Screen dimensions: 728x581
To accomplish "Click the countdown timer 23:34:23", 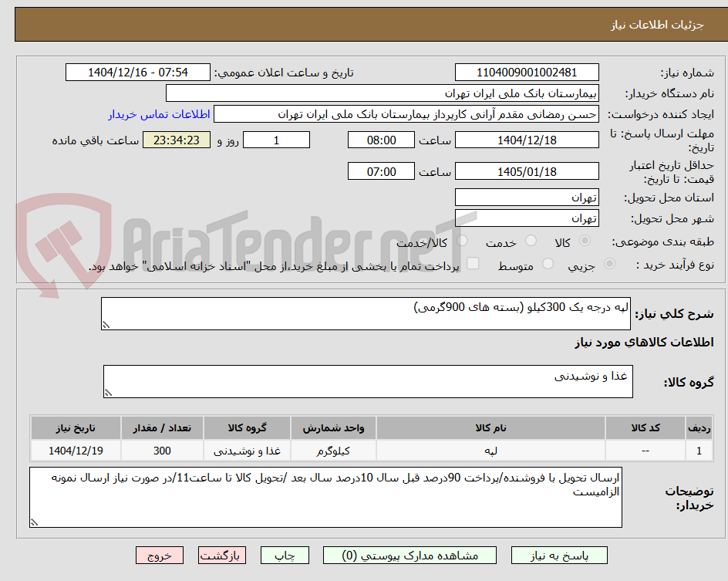I will click(177, 140).
